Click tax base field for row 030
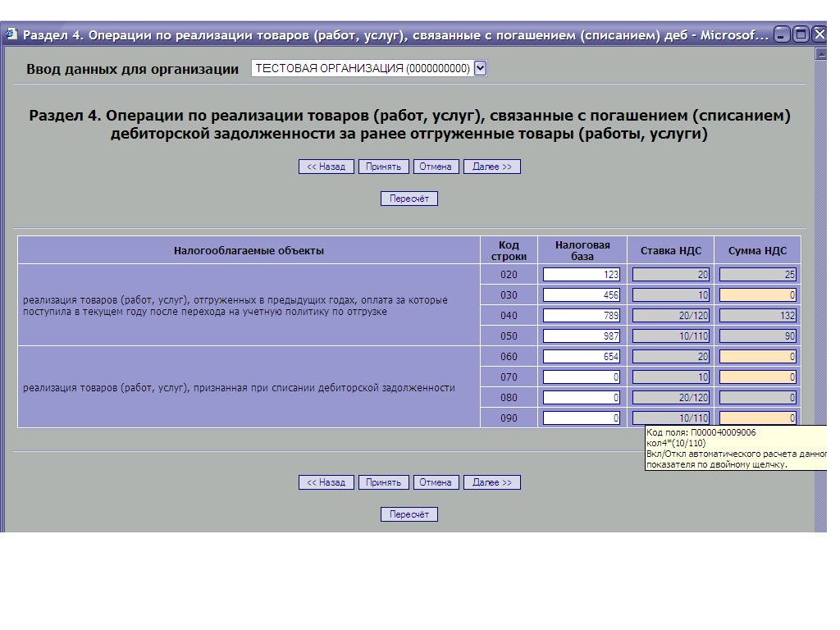The image size is (840, 630). tap(582, 295)
